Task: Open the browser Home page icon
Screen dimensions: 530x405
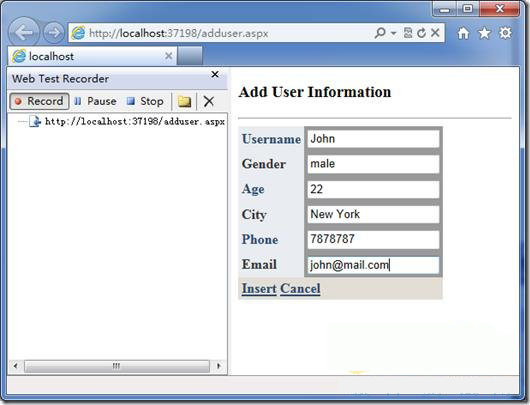Action: point(463,33)
